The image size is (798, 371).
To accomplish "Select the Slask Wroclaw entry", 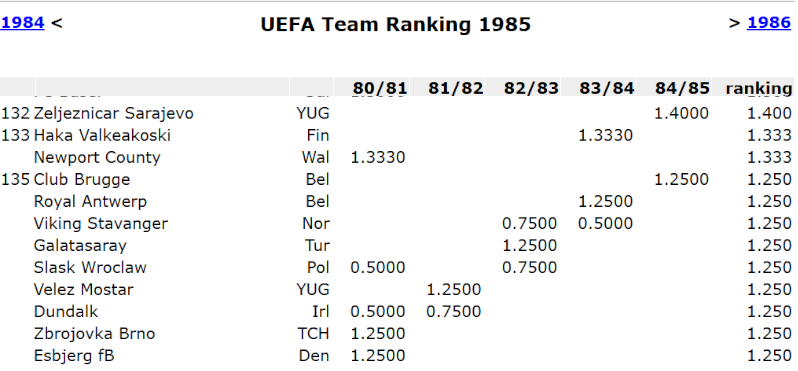I will click(90, 267).
